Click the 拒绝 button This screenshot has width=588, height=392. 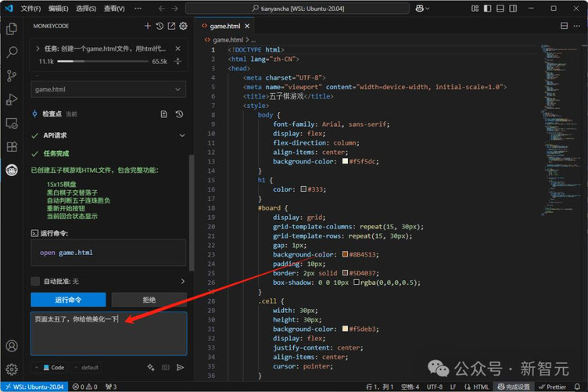(149, 300)
